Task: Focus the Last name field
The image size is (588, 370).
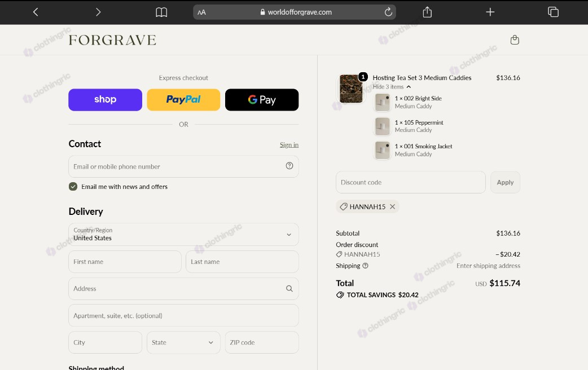Action: tap(242, 262)
